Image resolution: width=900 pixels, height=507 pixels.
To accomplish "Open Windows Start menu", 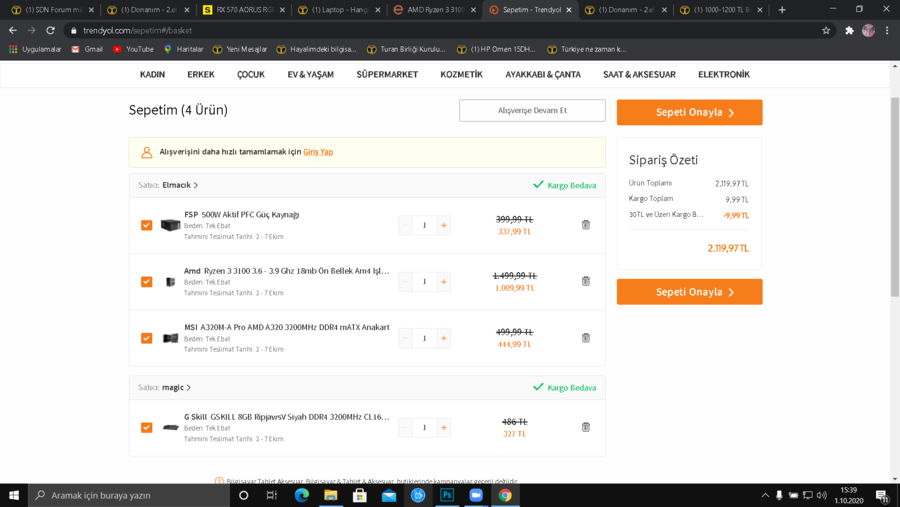I will (14, 495).
